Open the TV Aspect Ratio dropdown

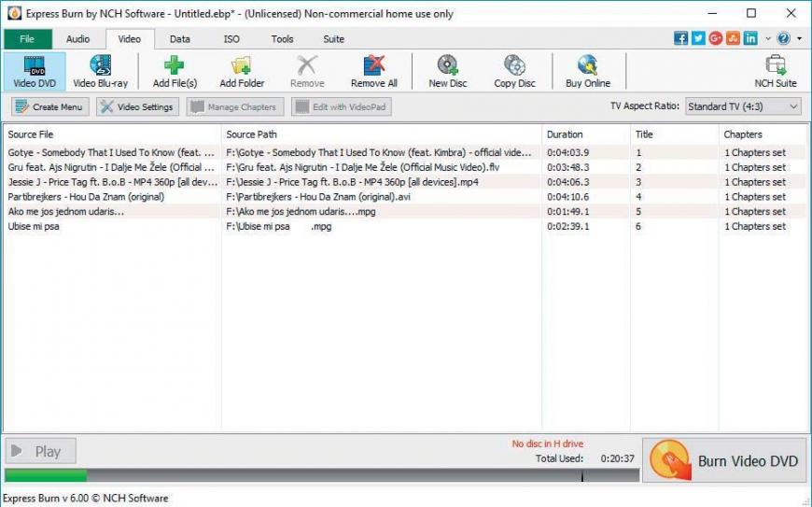coord(743,106)
